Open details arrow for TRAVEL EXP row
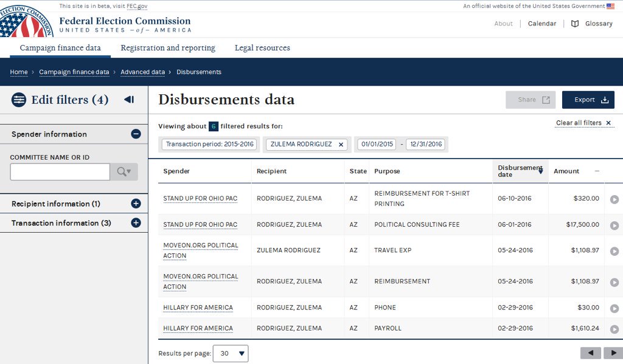This screenshot has height=364, width=623. point(614,251)
